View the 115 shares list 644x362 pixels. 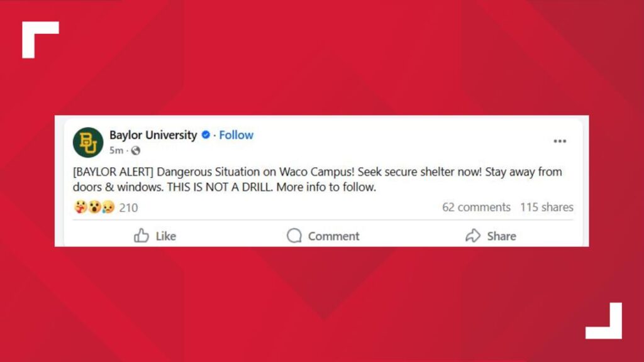coord(547,207)
